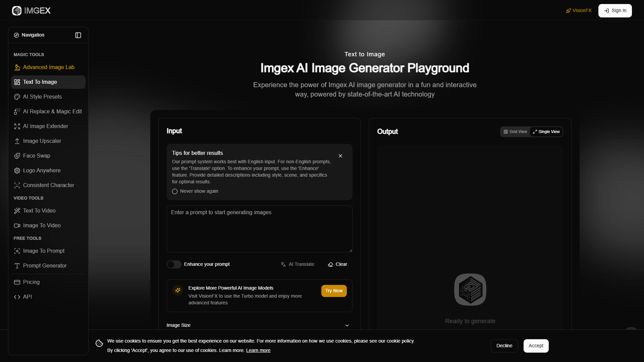The image size is (644, 362).
Task: Collapse the sidebar panel toggle icon
Action: [78, 35]
